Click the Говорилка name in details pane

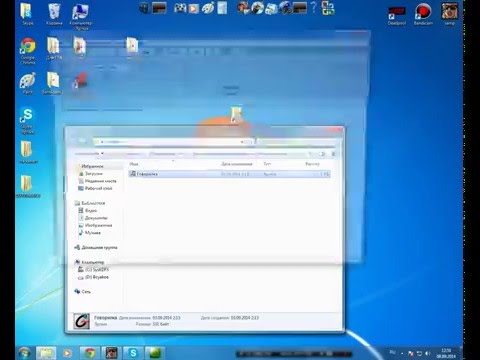coord(105,318)
